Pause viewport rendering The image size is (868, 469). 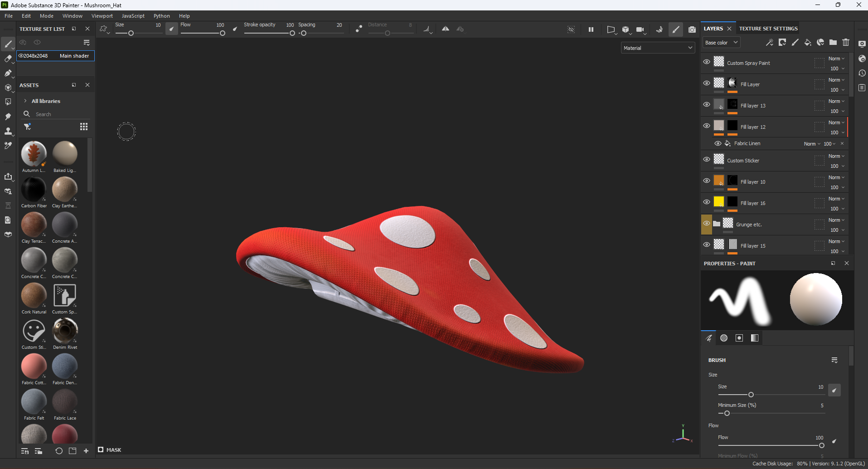(591, 29)
